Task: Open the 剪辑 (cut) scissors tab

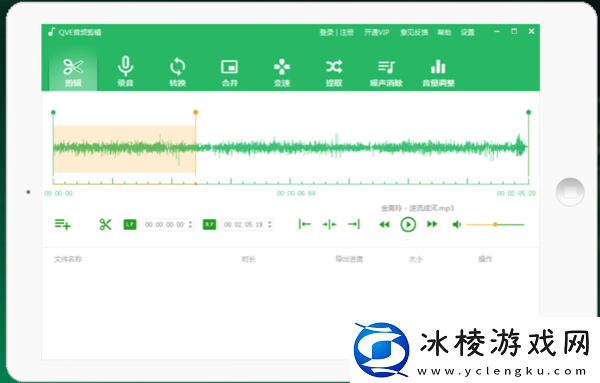Action: coord(73,72)
